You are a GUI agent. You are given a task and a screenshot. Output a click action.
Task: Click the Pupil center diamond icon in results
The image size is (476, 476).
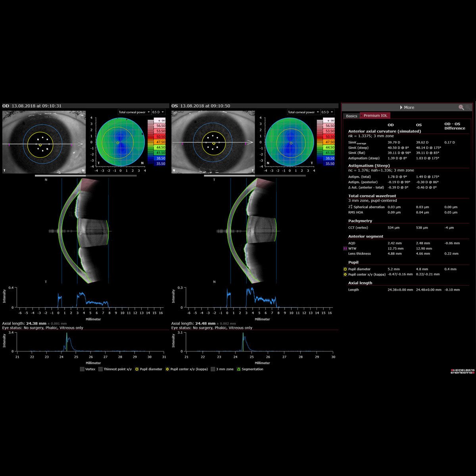point(345,274)
